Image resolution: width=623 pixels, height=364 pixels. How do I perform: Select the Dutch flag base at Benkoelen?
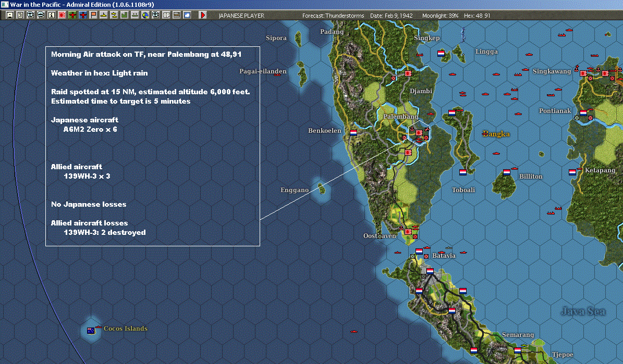353,133
